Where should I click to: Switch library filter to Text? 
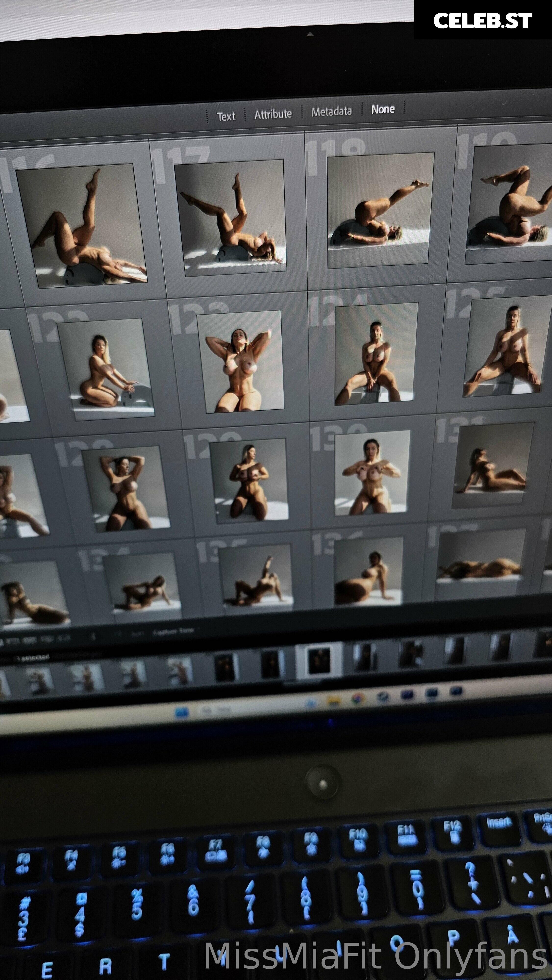pos(226,116)
